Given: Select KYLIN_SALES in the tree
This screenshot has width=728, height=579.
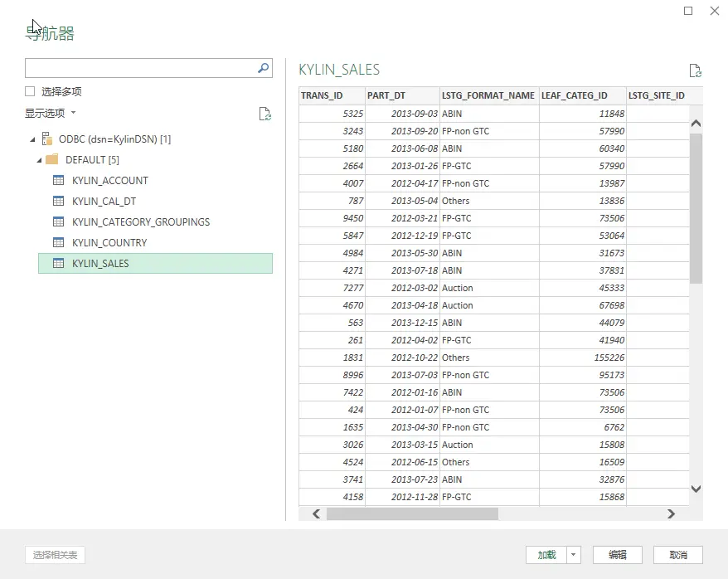Looking at the screenshot, I should click(155, 263).
